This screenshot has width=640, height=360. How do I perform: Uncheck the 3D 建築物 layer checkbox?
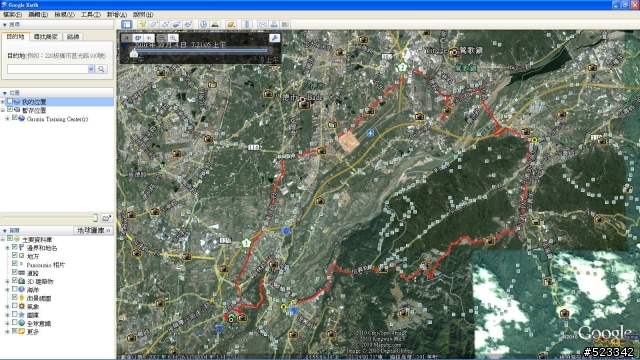(x=15, y=281)
